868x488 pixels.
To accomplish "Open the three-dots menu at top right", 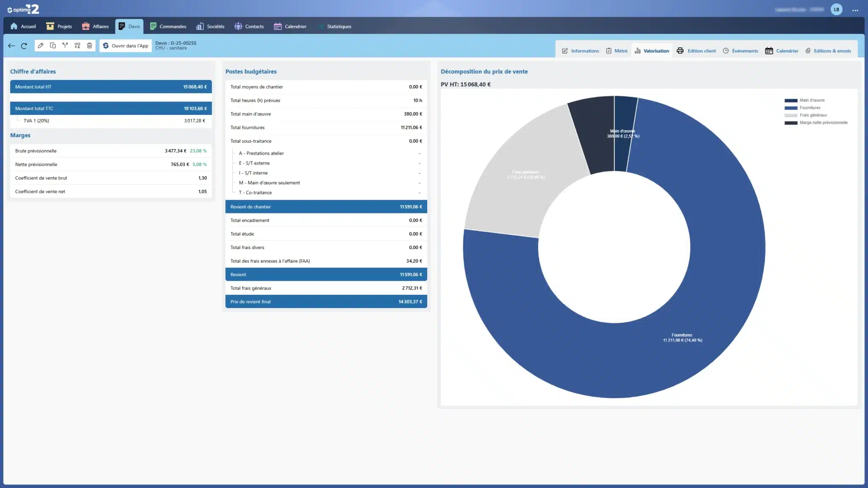I will (x=855, y=10).
